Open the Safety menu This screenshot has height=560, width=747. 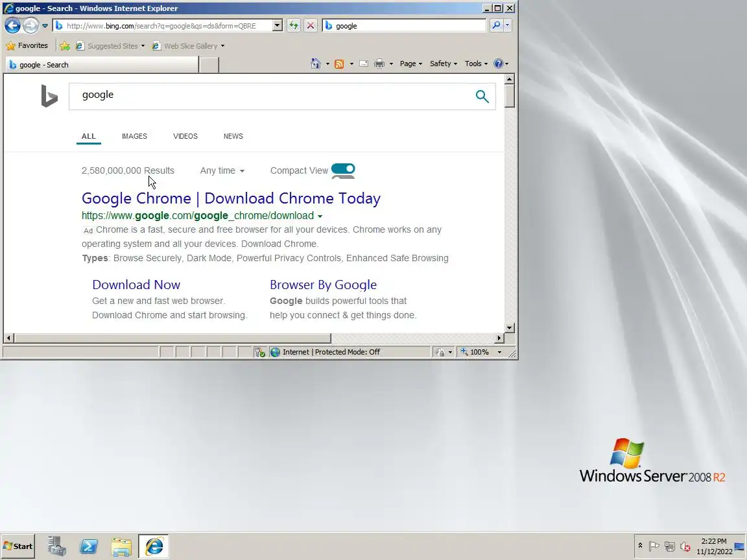coord(443,64)
